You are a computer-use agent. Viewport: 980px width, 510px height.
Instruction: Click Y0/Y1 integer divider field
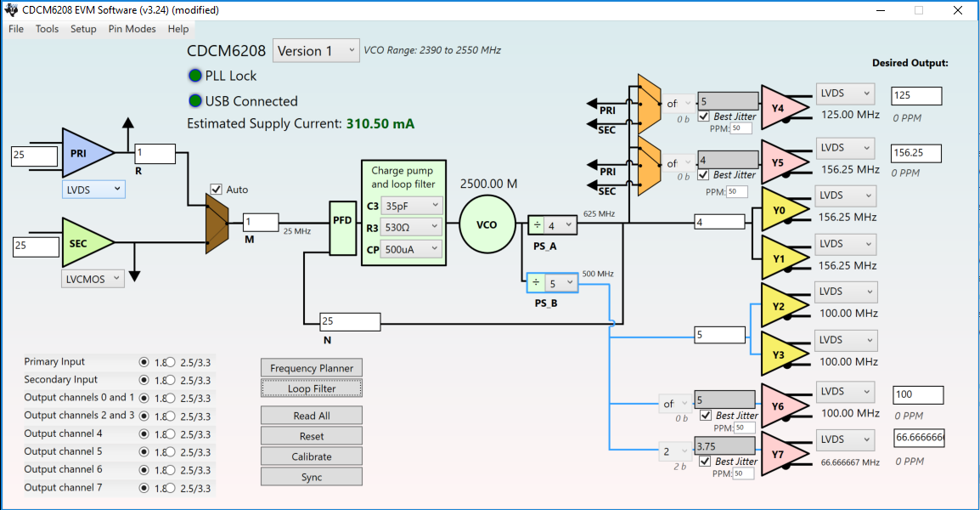click(x=720, y=222)
